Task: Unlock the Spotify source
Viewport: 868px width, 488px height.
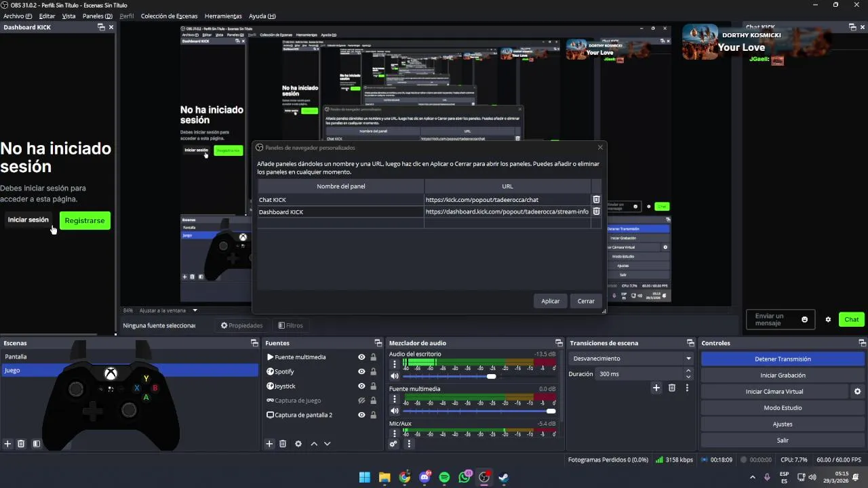Action: 373,371
